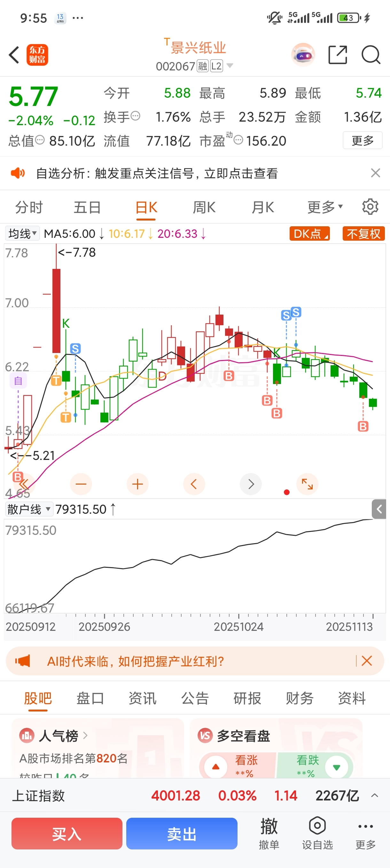The image size is (390, 868).
Task: Vote 看跌 bearish
Action: (315, 766)
